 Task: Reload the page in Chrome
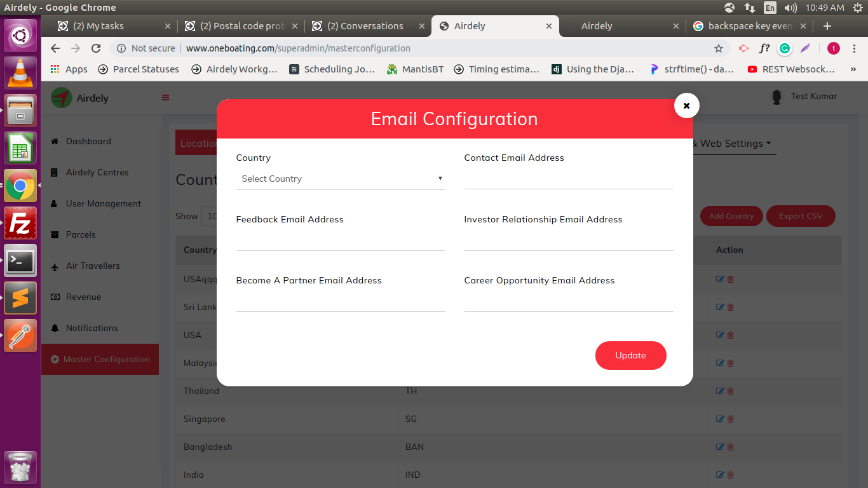[96, 48]
